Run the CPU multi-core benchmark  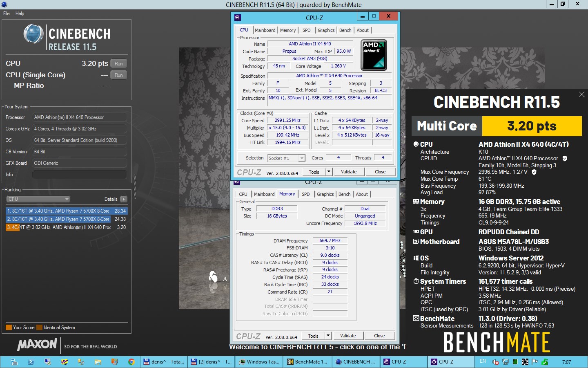click(119, 63)
